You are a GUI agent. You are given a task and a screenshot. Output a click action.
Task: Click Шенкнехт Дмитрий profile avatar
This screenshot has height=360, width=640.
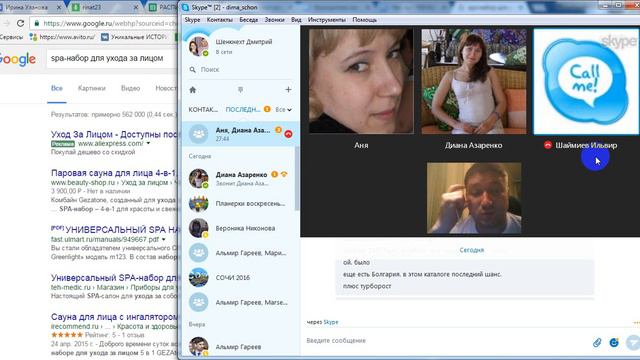click(x=198, y=46)
